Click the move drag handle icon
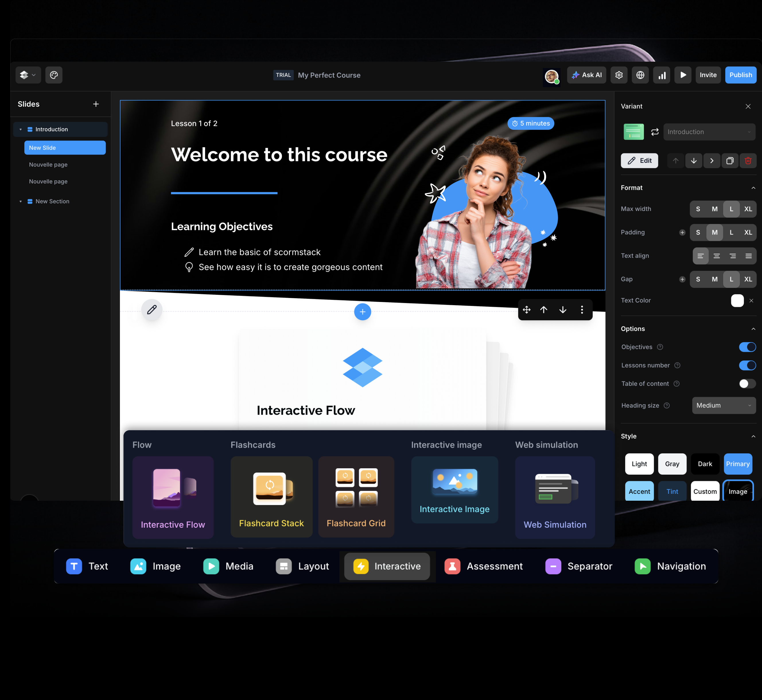Viewport: 762px width, 700px height. pos(526,310)
